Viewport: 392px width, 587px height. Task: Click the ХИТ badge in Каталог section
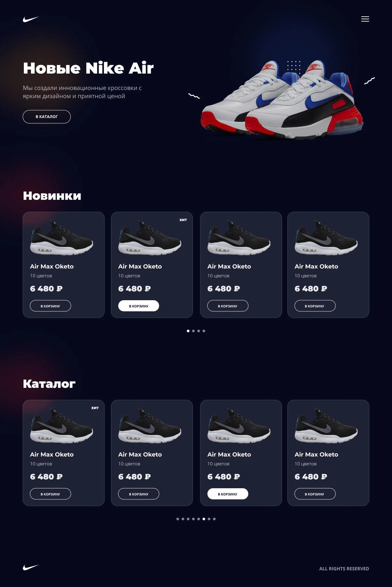click(x=95, y=408)
